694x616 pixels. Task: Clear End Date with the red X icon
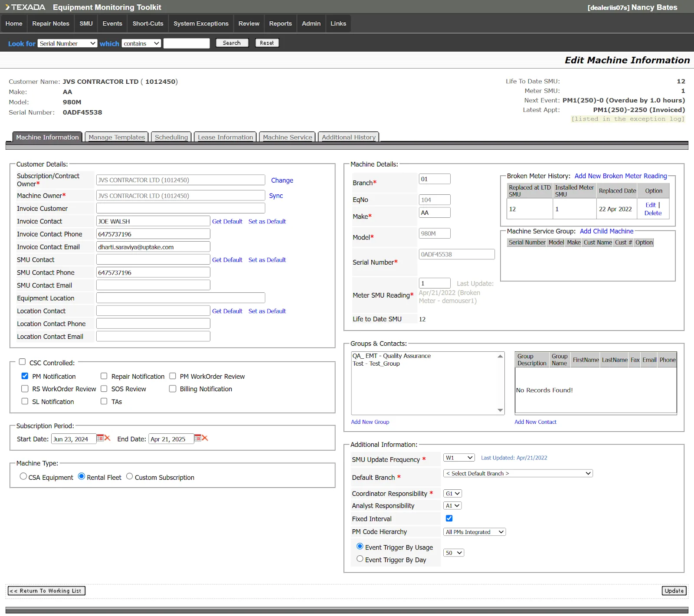click(205, 438)
